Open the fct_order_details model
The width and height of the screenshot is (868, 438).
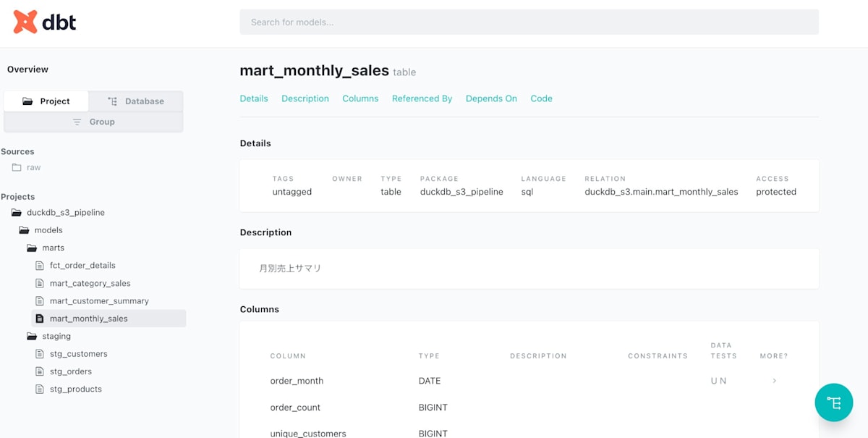(x=82, y=266)
